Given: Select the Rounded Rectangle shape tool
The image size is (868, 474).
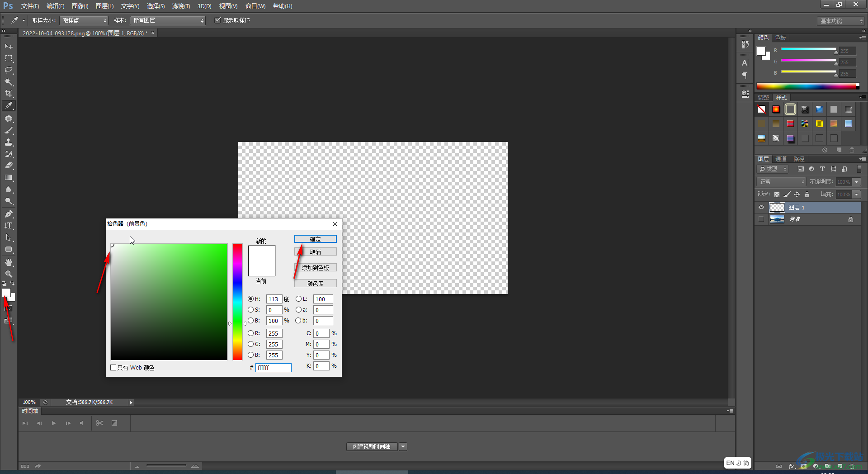Looking at the screenshot, I should tap(9, 249).
